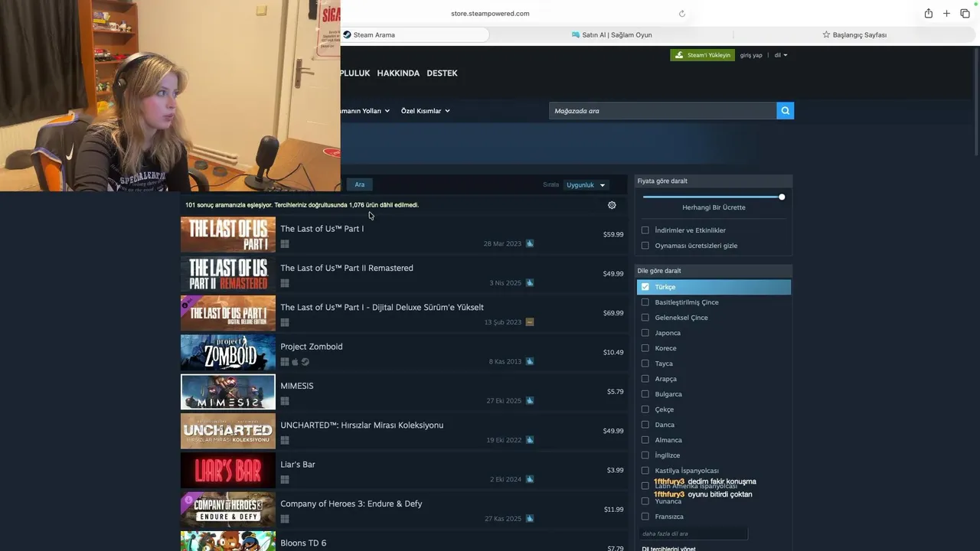The image size is (980, 551).
Task: Check Korece language filter
Action: (645, 348)
